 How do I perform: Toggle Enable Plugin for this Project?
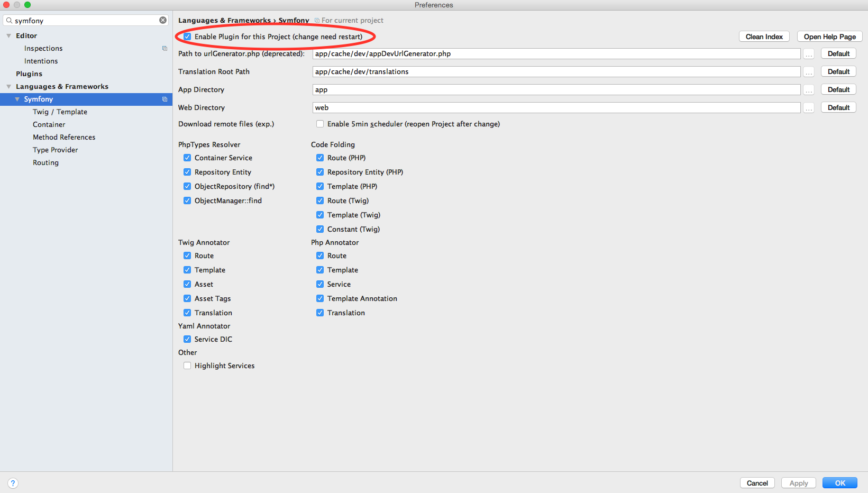[187, 36]
